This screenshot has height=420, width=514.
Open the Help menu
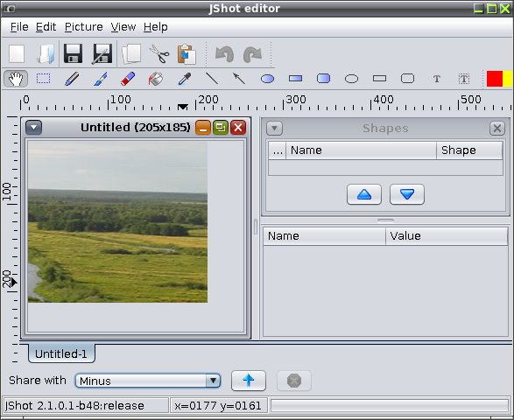click(x=155, y=27)
